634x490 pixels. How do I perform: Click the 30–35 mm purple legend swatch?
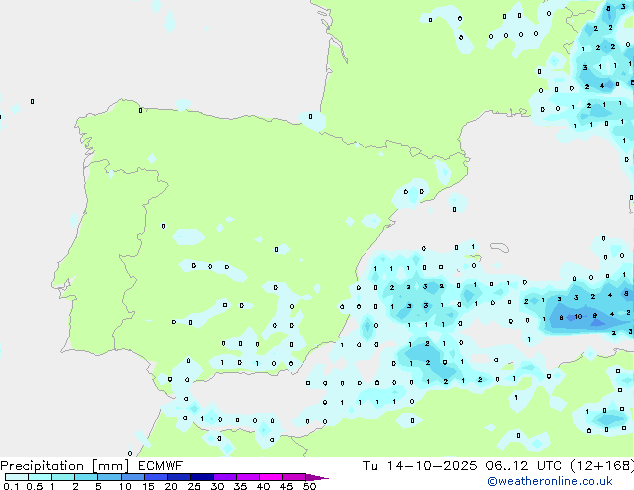coord(224,477)
